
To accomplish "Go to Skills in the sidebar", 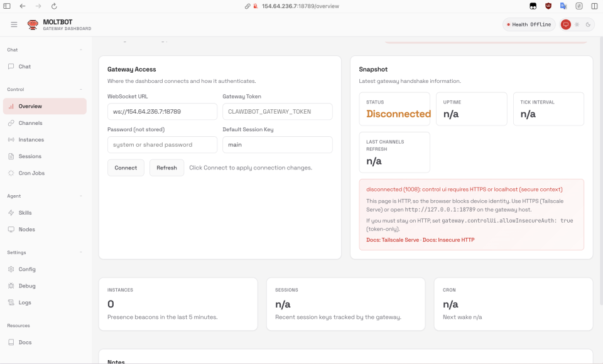I will click(x=25, y=213).
